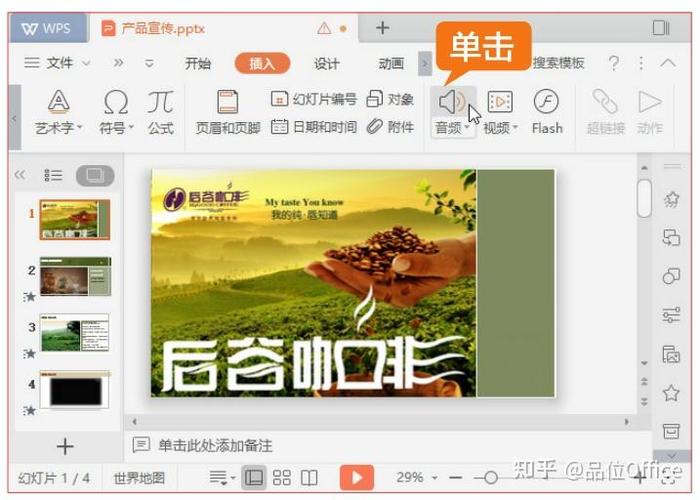Image resolution: width=700 pixels, height=500 pixels.
Task: Click the star icon in right sidebar
Action: 671,393
